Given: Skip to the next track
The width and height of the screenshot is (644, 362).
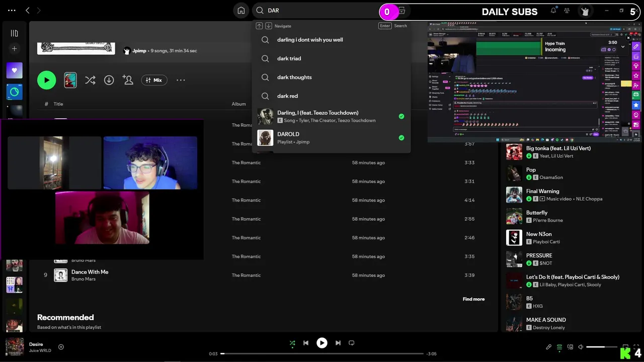Looking at the screenshot, I should [338, 343].
